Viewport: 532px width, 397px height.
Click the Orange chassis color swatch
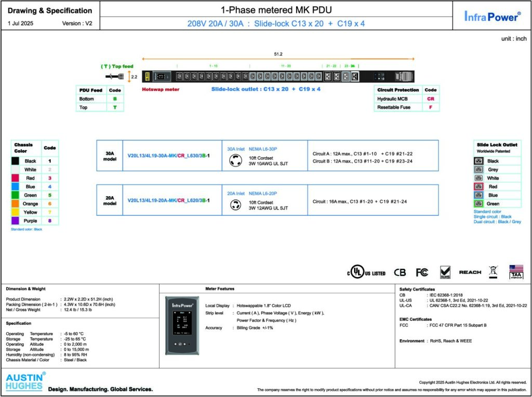15,203
